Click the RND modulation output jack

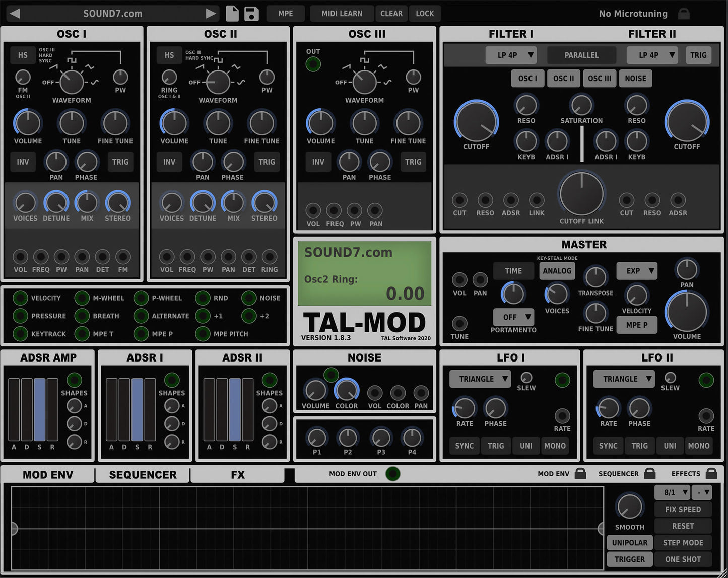pyautogui.click(x=203, y=298)
